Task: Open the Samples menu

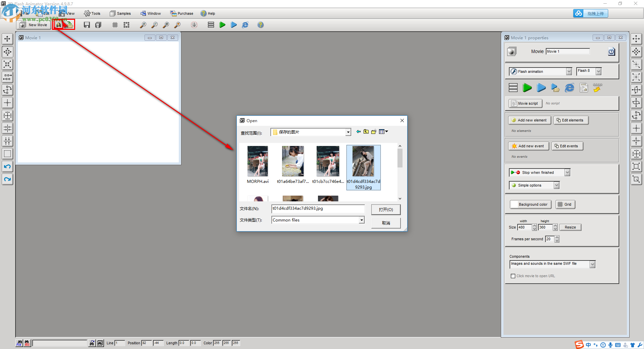Action: pyautogui.click(x=123, y=13)
